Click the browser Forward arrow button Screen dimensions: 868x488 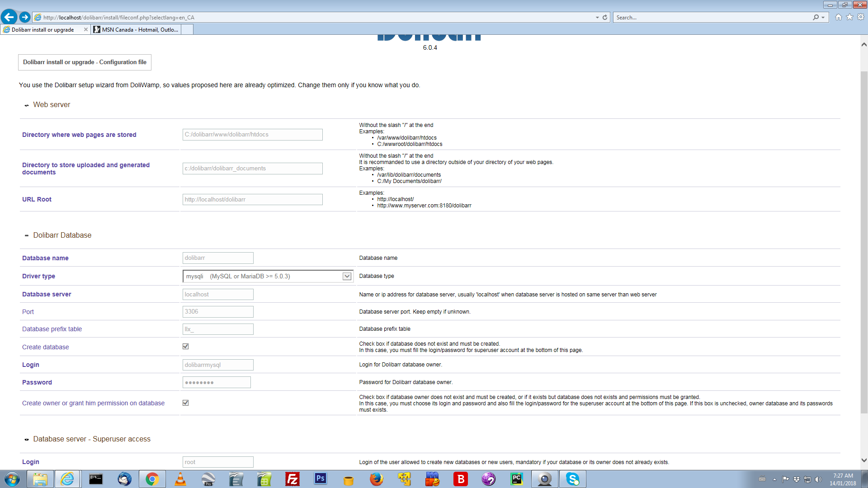point(25,17)
